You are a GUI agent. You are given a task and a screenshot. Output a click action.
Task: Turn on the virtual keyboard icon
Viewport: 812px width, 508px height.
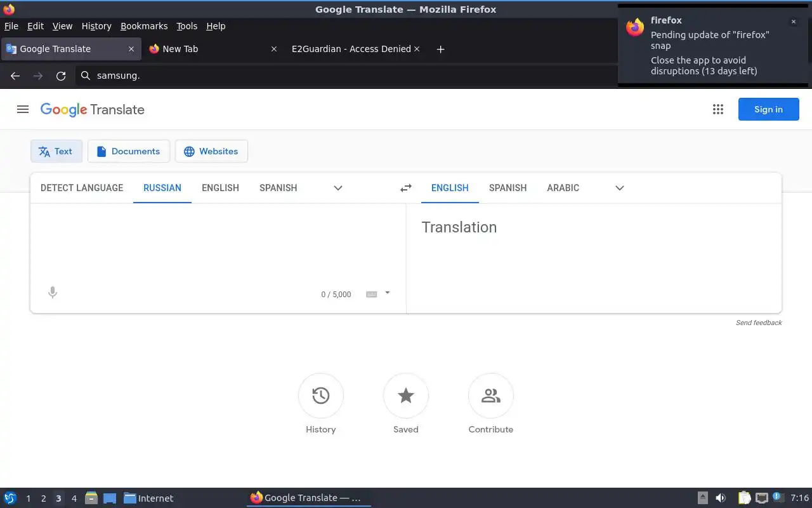pyautogui.click(x=372, y=294)
